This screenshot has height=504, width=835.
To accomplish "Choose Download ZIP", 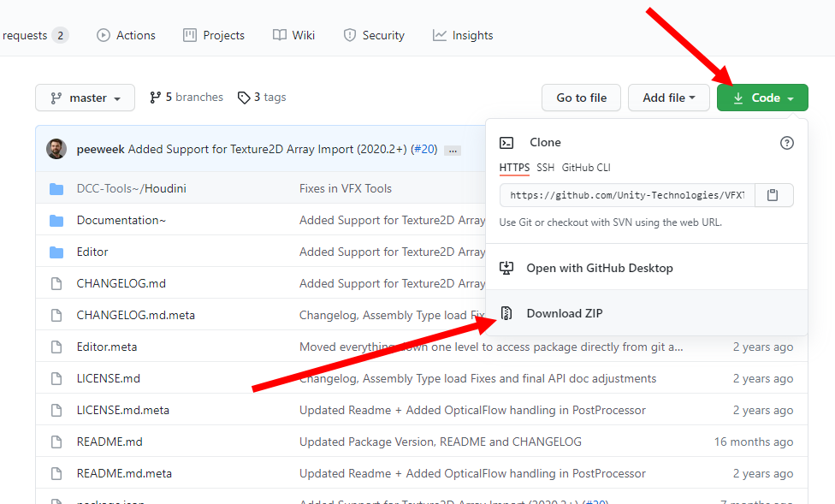I will tap(647, 312).
